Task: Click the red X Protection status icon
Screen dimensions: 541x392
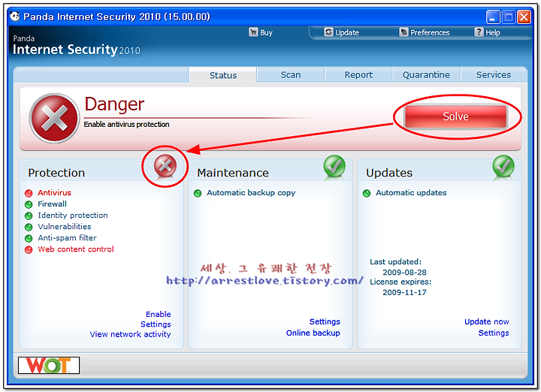Action: 165,166
